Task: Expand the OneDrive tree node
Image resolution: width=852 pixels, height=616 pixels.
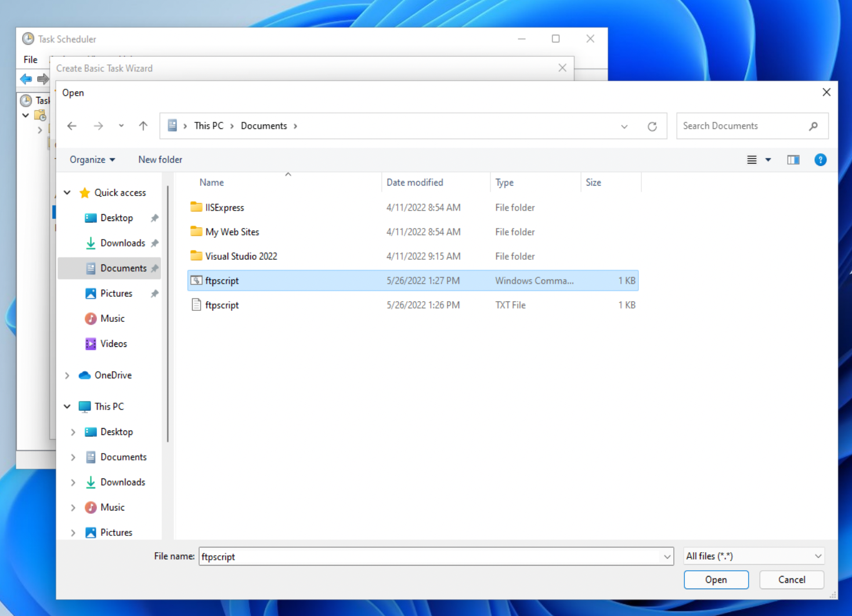Action: [67, 375]
